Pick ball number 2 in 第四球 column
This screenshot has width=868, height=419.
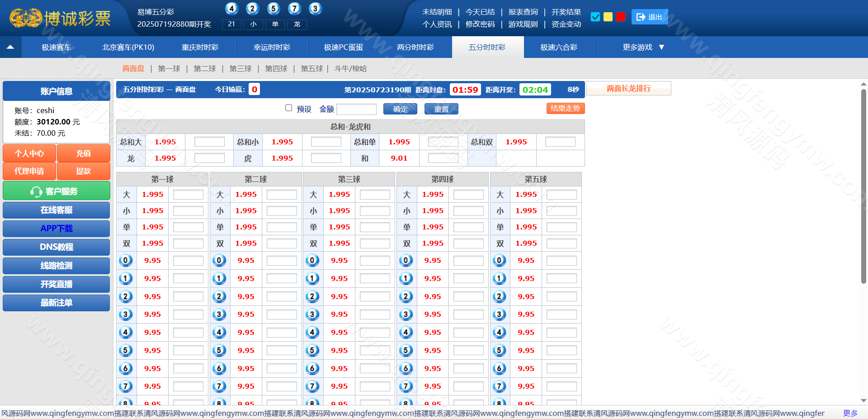coord(406,297)
